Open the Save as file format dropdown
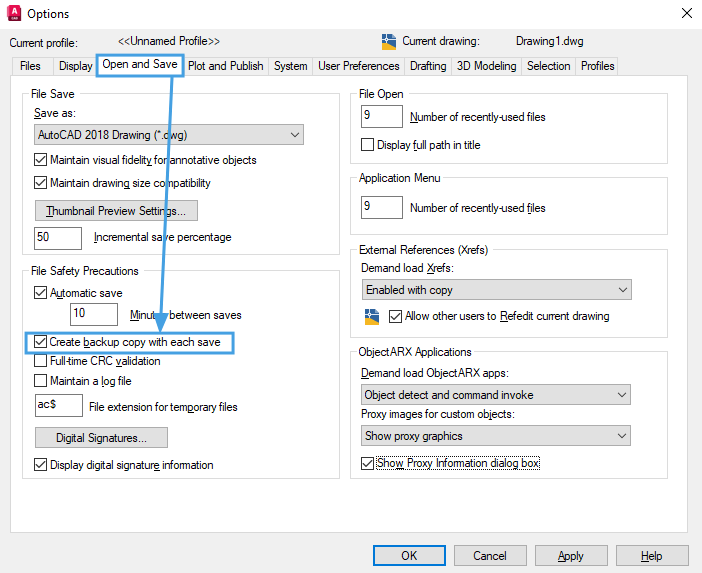This screenshot has height=573, width=702. (169, 135)
